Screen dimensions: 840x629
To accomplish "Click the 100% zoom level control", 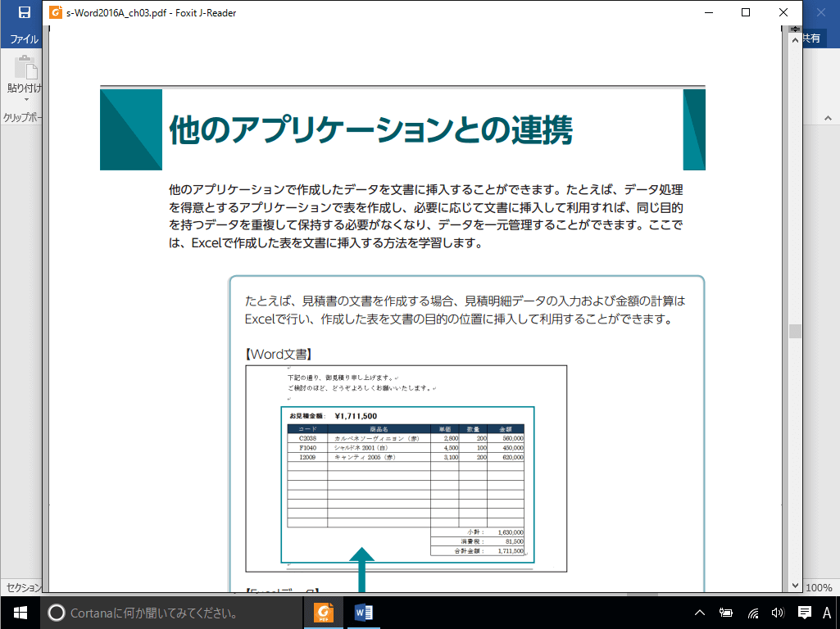I will point(820,586).
